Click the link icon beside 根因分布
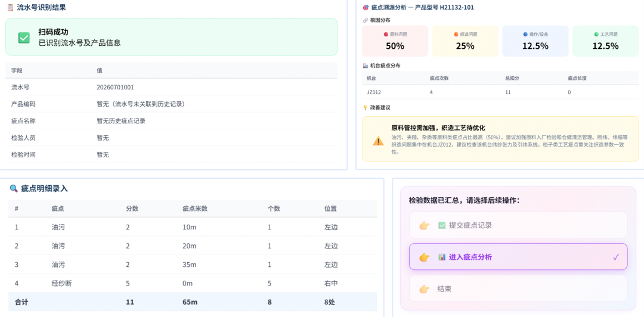644x317 pixels. point(365,20)
